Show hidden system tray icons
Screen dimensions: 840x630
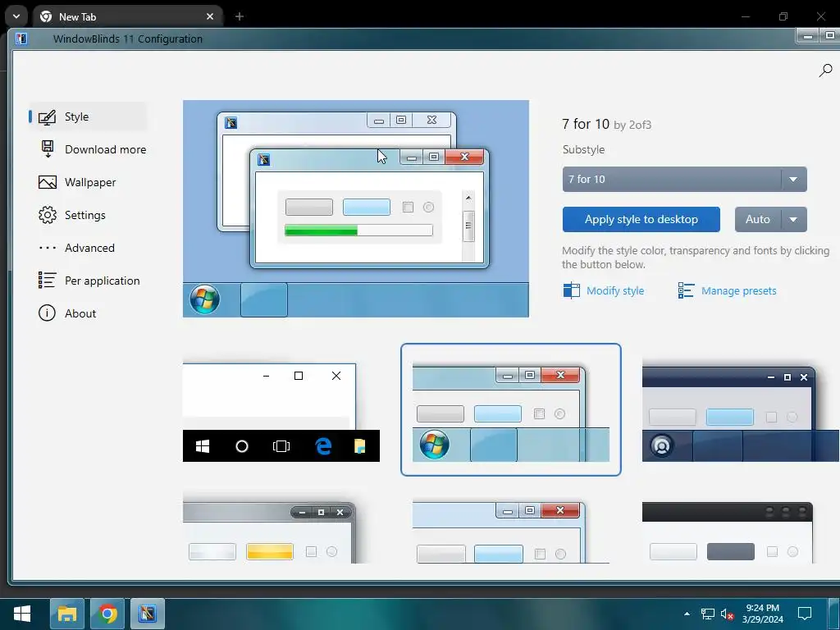[x=687, y=614]
